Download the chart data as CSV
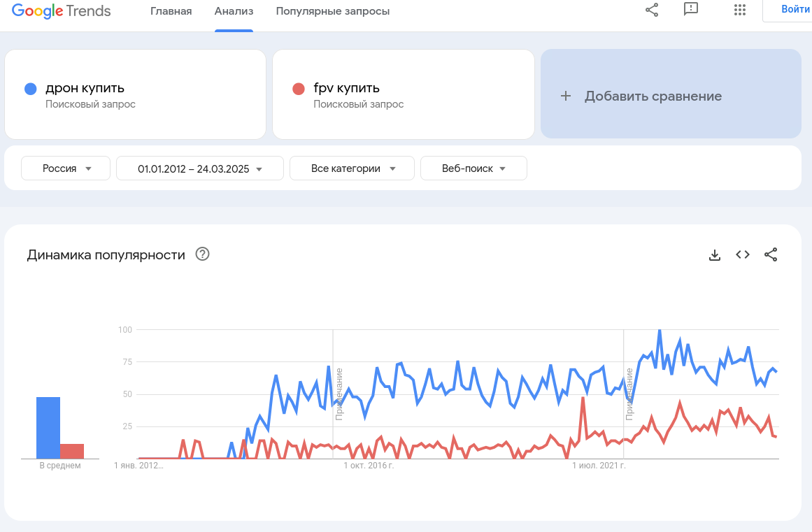Screen dimensions: 812x532 tap(715, 255)
